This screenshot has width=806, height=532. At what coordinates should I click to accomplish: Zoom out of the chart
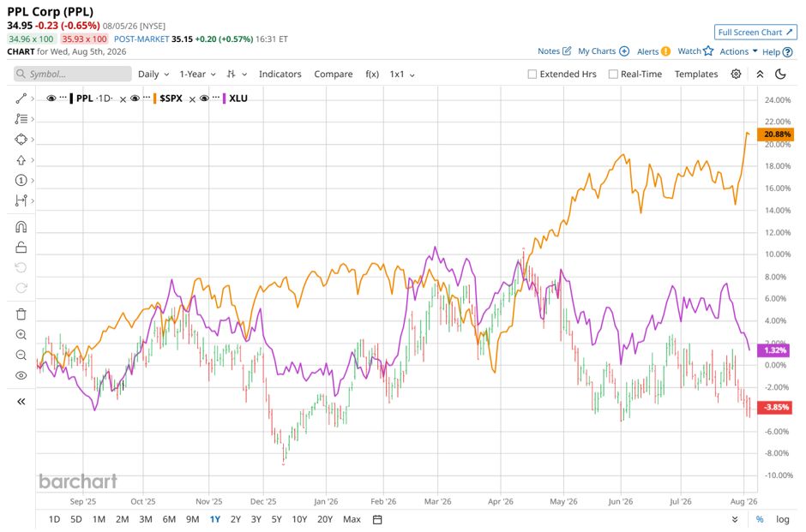pyautogui.click(x=21, y=355)
